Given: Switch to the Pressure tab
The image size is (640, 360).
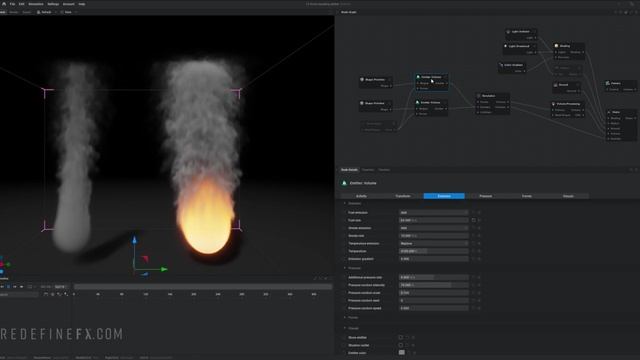Looking at the screenshot, I should (485, 196).
